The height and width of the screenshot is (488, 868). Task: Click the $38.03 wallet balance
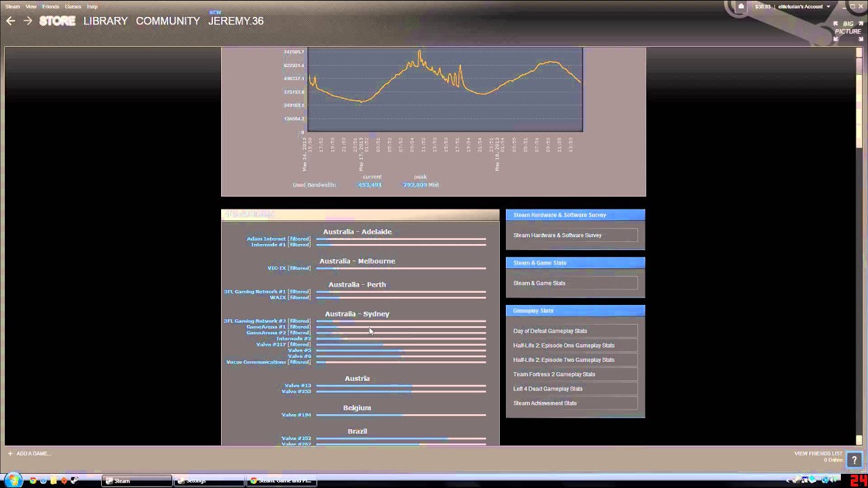coord(763,7)
